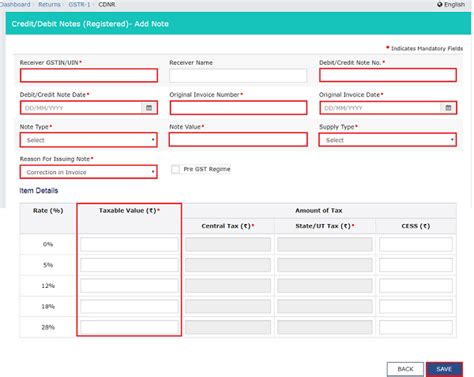Viewport: 474px width, 377px height.
Task: Click the Amount of Tax header
Action: click(x=319, y=211)
